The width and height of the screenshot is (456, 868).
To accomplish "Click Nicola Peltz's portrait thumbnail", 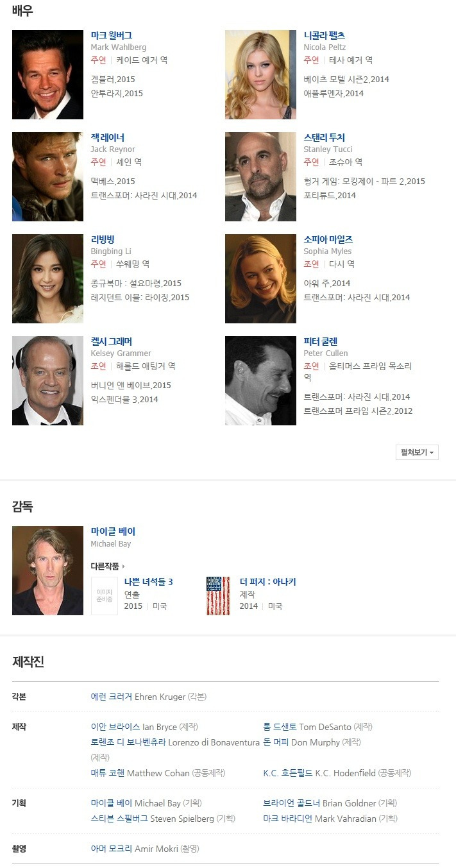I will coord(260,74).
